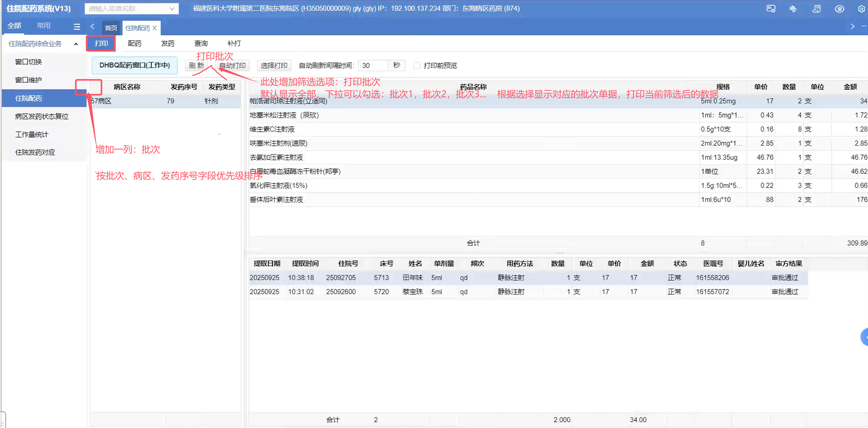
Task: Click the receipt document icon in header
Action: [x=816, y=9]
